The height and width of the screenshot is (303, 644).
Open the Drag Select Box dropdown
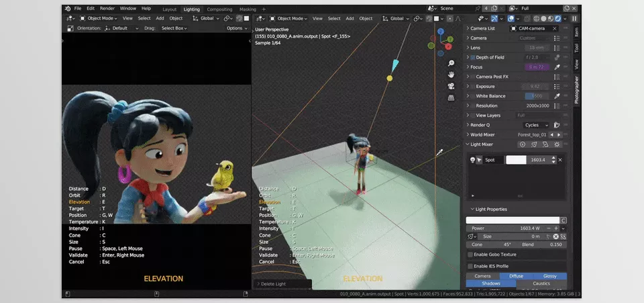tap(174, 28)
